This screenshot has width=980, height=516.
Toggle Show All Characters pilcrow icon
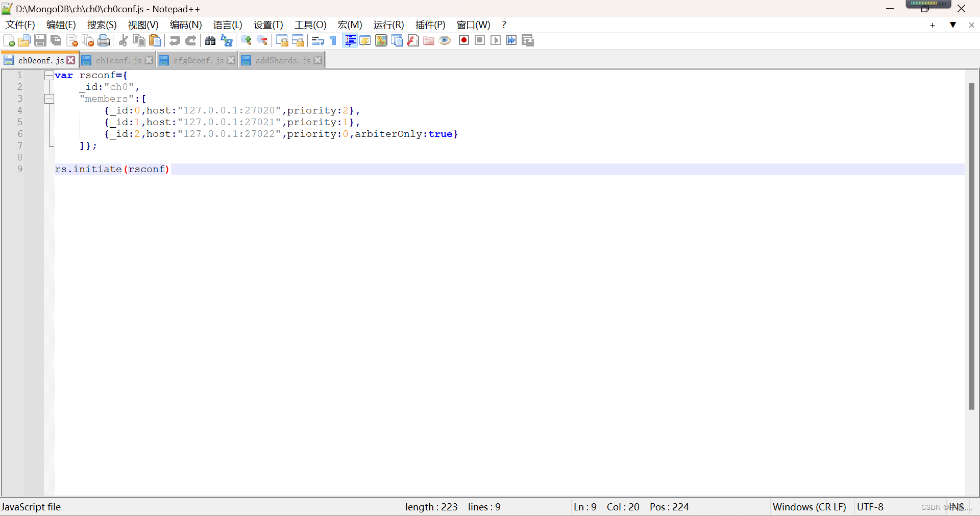[x=333, y=40]
